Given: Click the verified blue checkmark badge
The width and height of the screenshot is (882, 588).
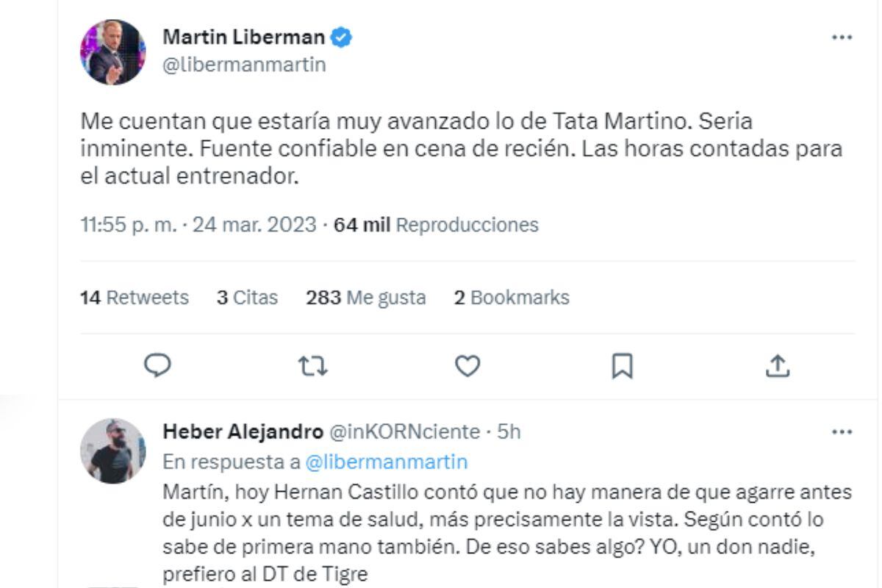Looking at the screenshot, I should coord(340,35).
